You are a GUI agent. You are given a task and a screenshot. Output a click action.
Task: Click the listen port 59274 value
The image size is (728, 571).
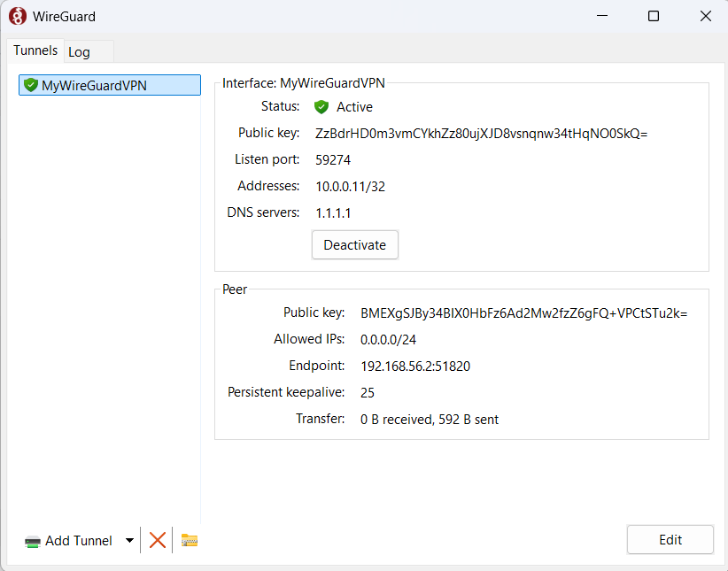coord(334,160)
